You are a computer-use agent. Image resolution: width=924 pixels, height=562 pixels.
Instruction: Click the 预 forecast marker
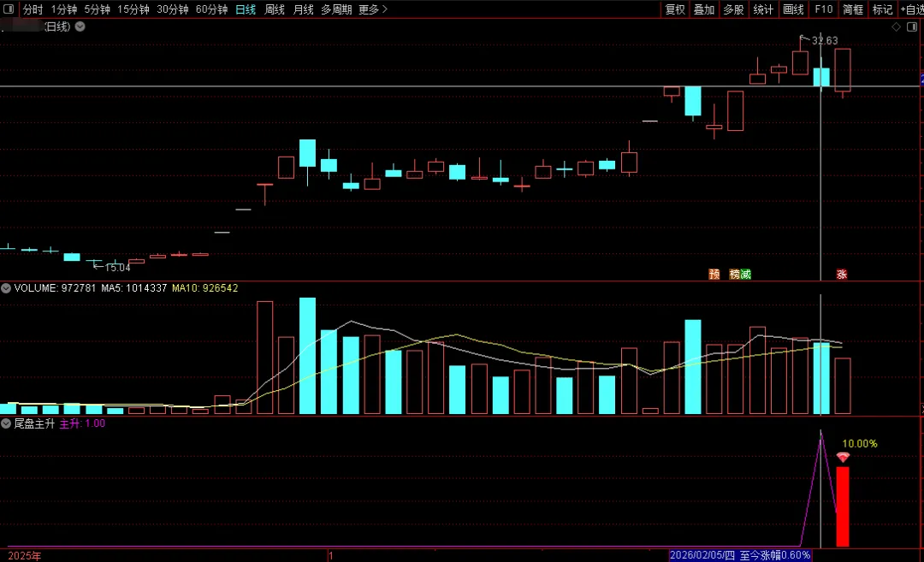714,274
